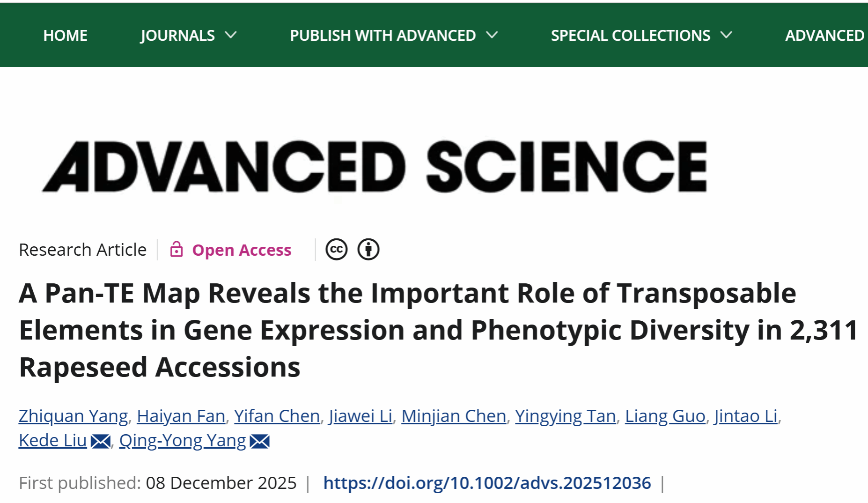Image resolution: width=868 pixels, height=503 pixels.
Task: Open author Haiyan Fan's link
Action: point(181,416)
